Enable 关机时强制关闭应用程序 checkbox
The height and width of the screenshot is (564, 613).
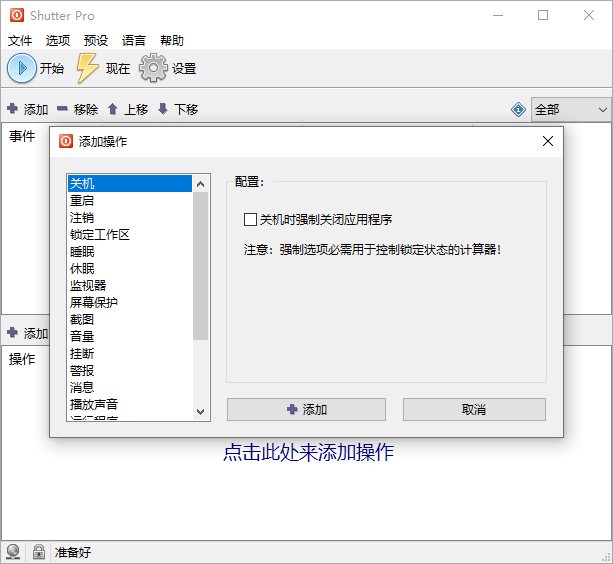point(251,219)
